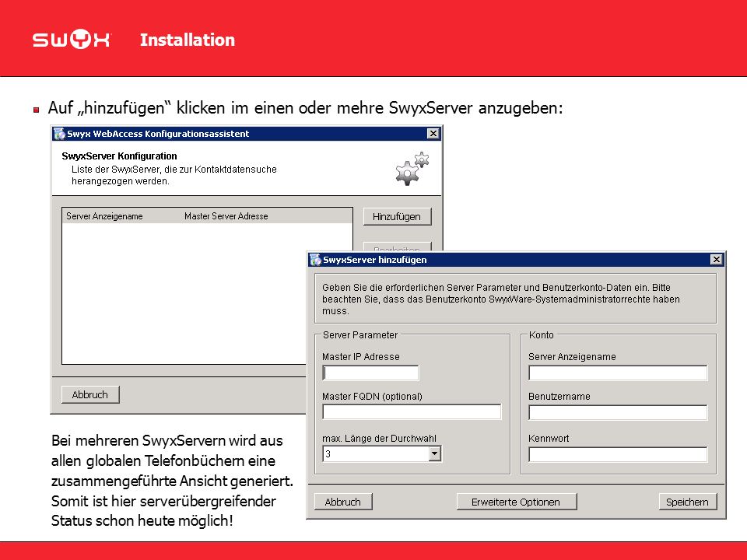
Task: Open the max. Länge der Durchwahl dropdown
Action: click(x=434, y=453)
